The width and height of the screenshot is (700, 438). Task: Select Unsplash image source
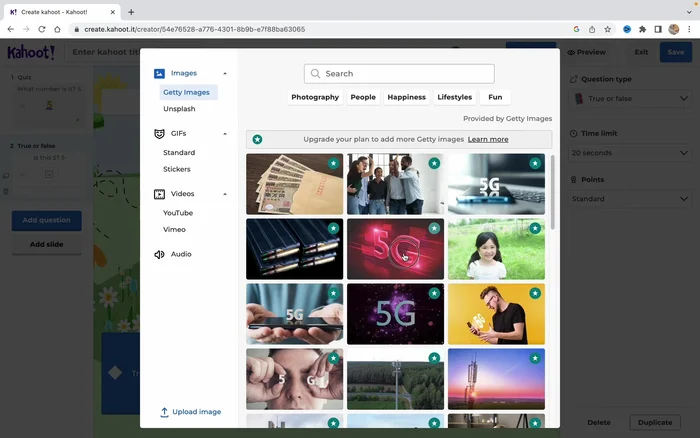(179, 108)
